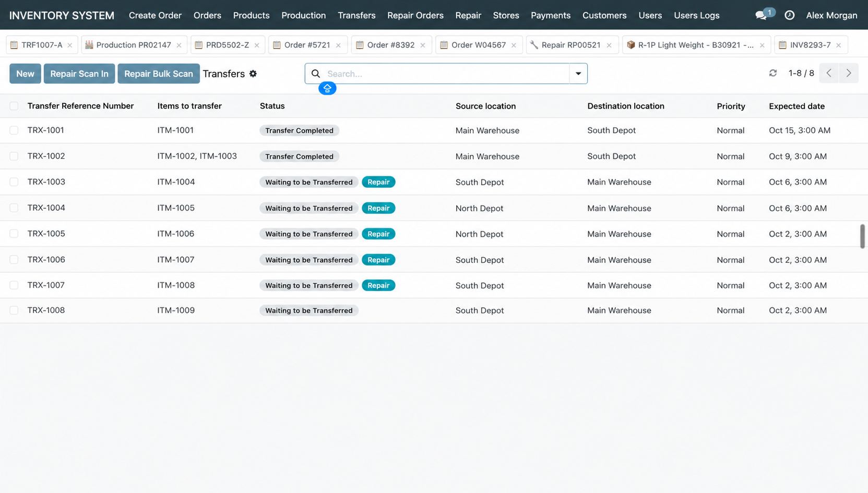Close the Repair RP00521 tab

tap(609, 45)
